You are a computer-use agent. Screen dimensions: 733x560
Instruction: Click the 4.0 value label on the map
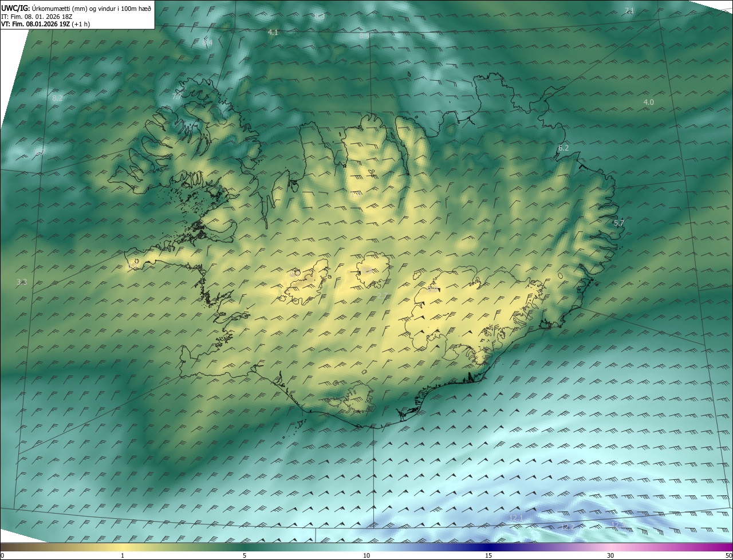(x=648, y=102)
